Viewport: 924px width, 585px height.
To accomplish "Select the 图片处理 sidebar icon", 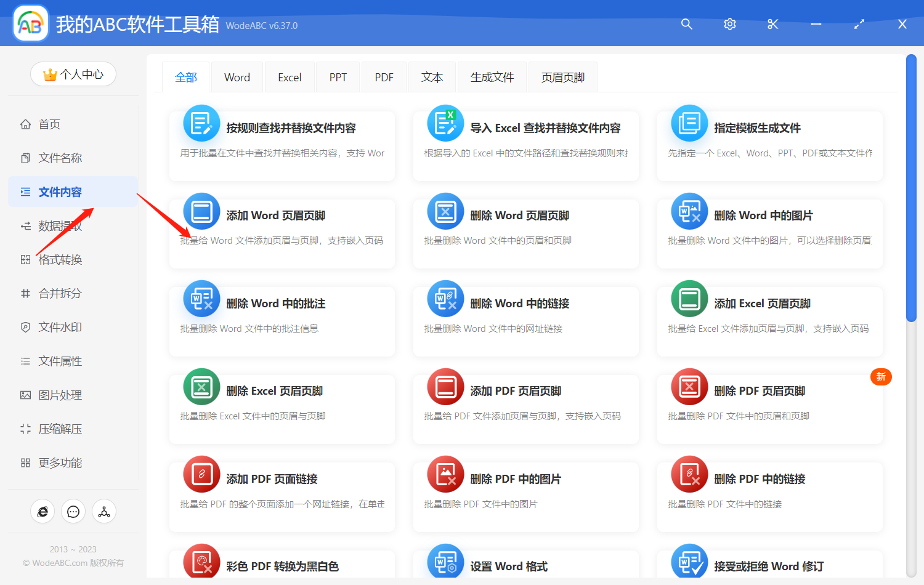I will tap(25, 395).
